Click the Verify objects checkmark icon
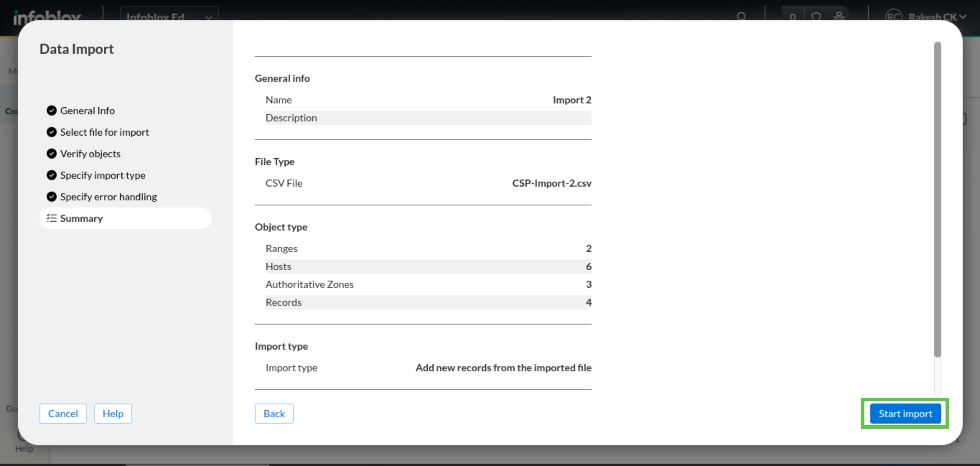The image size is (980, 466). point(51,153)
